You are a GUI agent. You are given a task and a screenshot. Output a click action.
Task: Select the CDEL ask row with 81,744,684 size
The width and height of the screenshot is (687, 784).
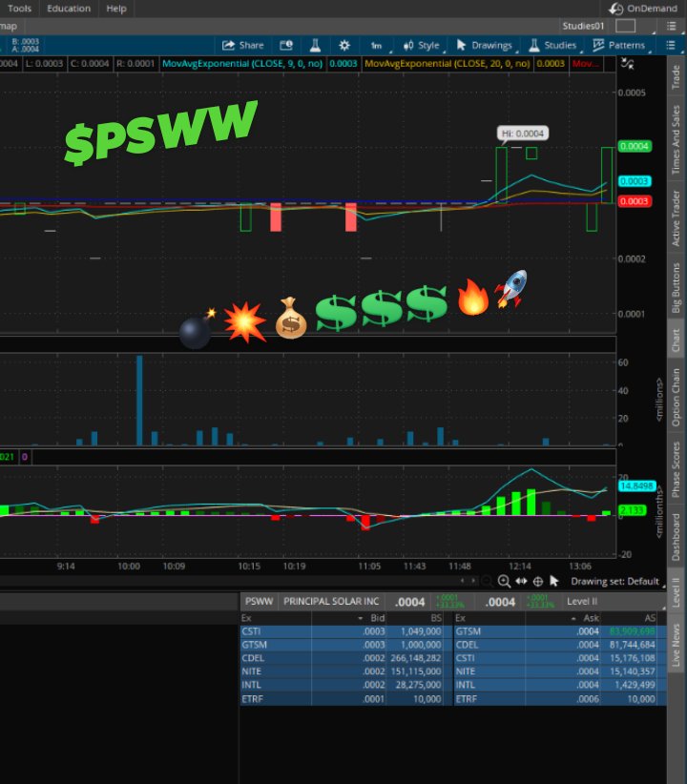coord(560,645)
